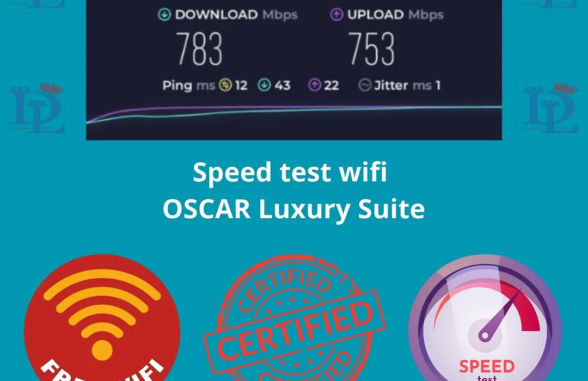Click the download arrow icon beside DOWNLOAD
Viewport: 588px width, 381px height.
pos(164,15)
